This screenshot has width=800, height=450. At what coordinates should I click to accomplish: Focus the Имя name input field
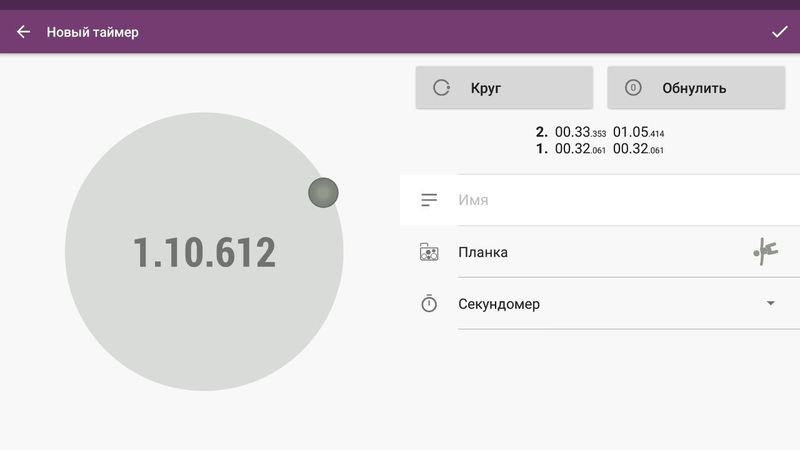click(x=629, y=199)
